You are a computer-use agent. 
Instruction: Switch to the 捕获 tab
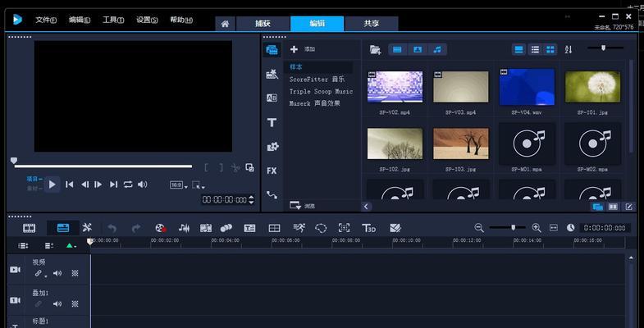tap(263, 24)
